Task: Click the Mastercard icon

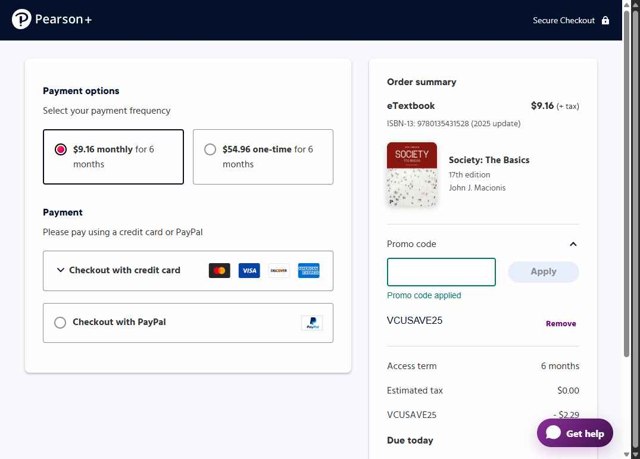Action: point(220,271)
